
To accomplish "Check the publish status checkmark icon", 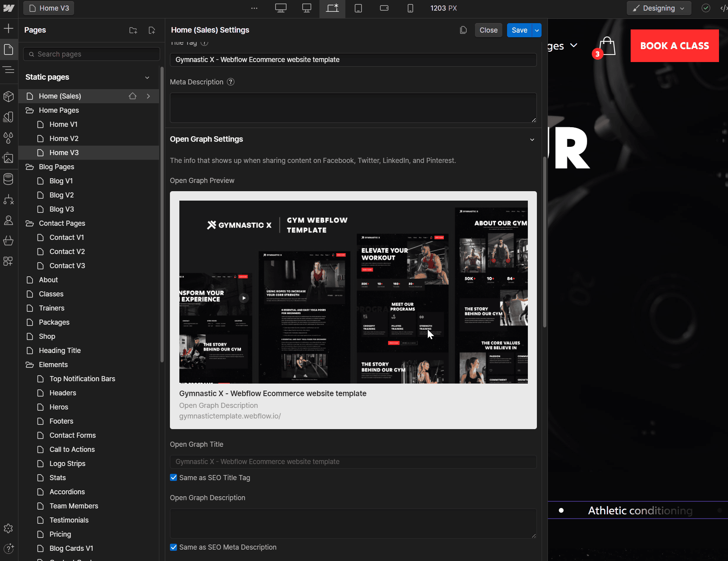I will (x=706, y=8).
